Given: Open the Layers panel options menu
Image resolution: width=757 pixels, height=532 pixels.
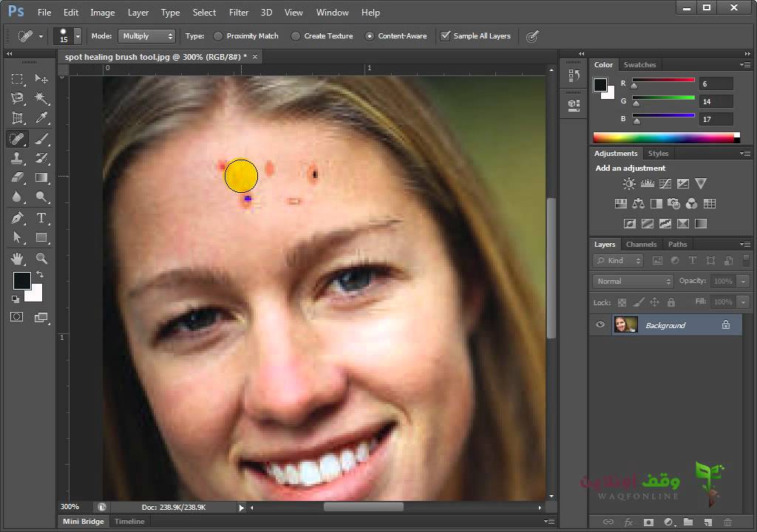Looking at the screenshot, I should pyautogui.click(x=745, y=244).
